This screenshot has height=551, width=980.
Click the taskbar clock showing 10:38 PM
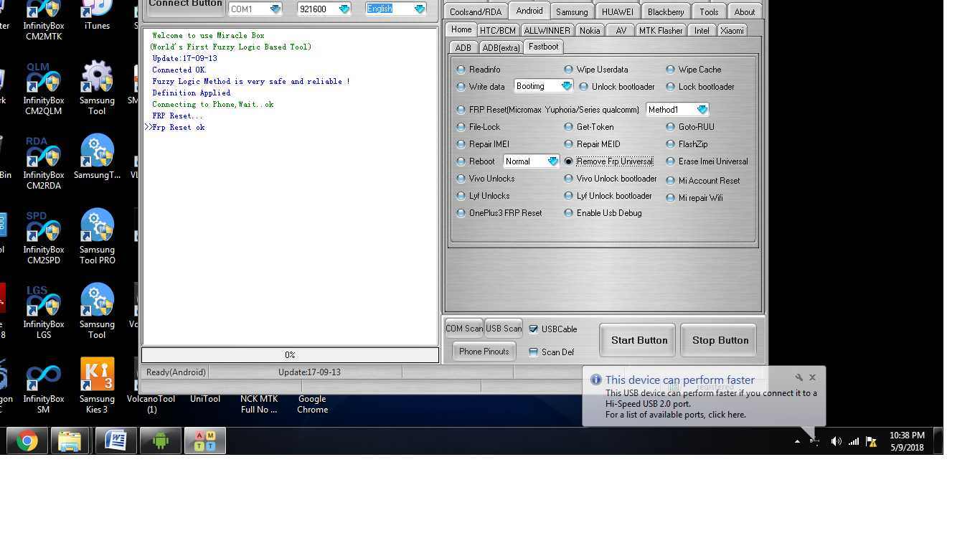click(x=907, y=441)
